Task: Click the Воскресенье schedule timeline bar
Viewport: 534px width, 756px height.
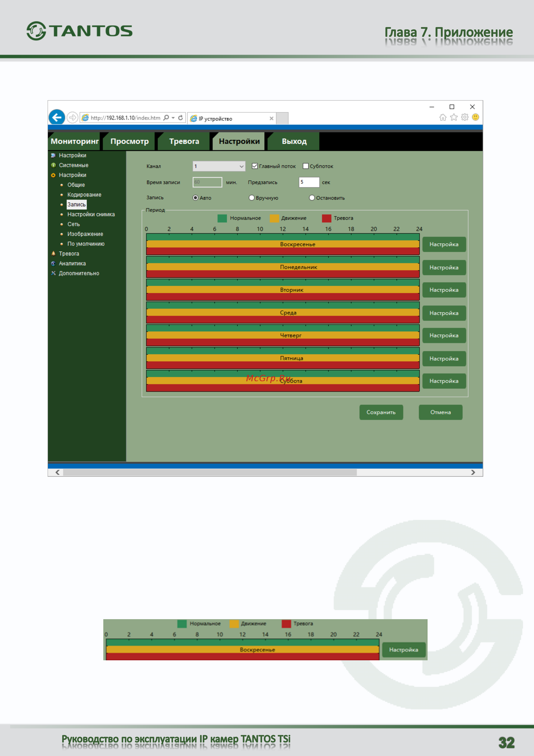Action: (283, 244)
